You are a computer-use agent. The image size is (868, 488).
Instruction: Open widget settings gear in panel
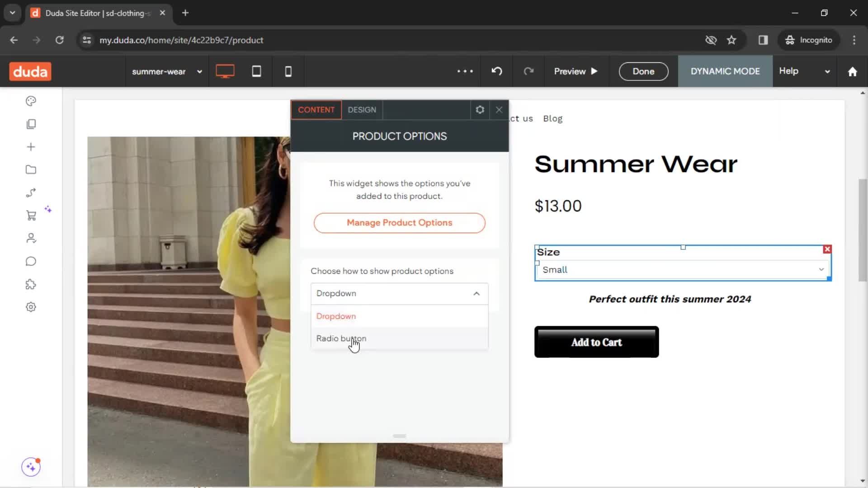click(480, 110)
